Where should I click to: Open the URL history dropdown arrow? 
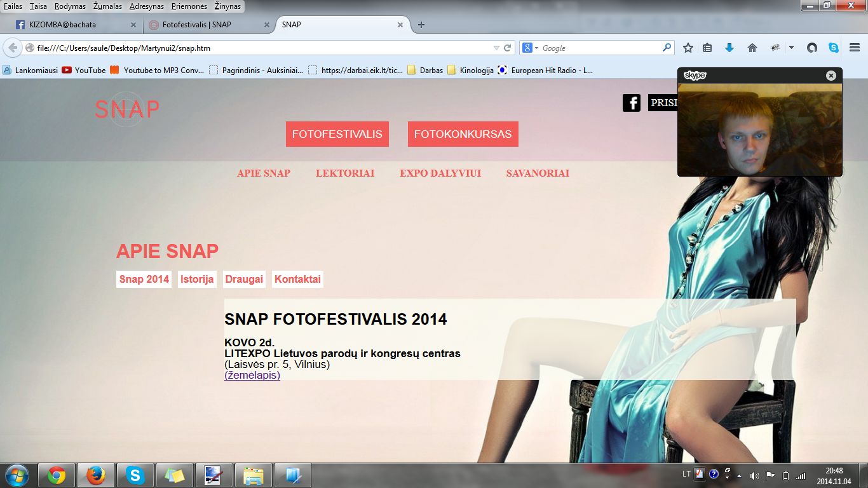(496, 48)
